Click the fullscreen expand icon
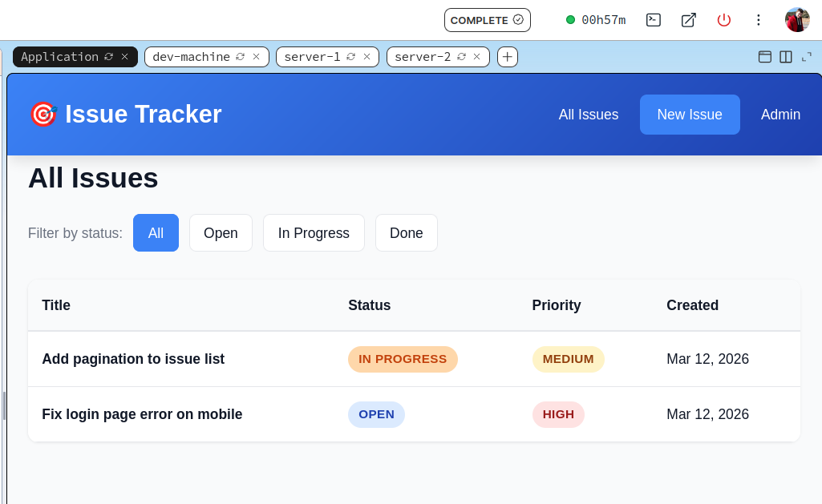The height and width of the screenshot is (504, 822). pyautogui.click(x=806, y=57)
